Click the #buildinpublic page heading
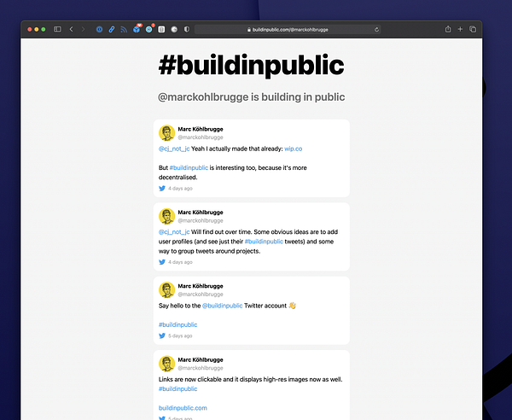This screenshot has width=512, height=420. pyautogui.click(x=252, y=66)
